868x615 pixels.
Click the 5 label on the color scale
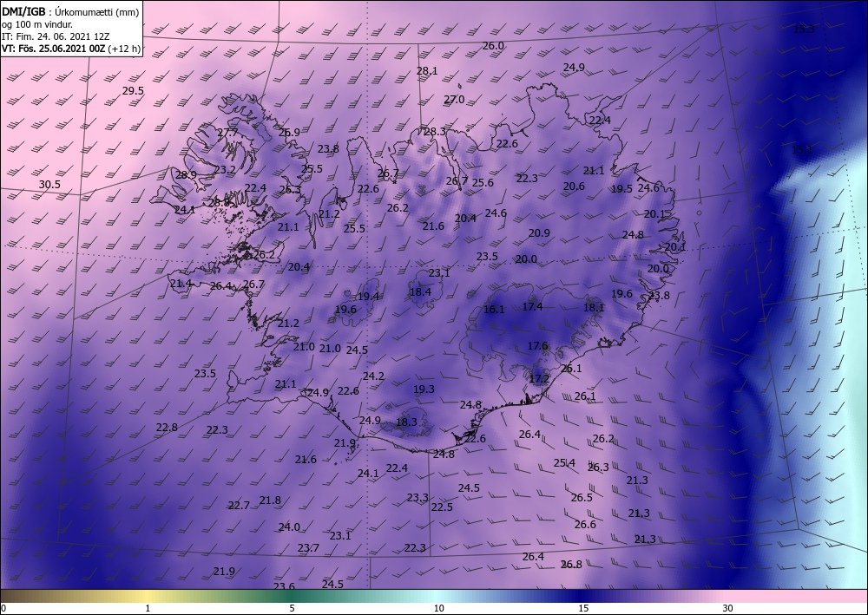(x=292, y=609)
